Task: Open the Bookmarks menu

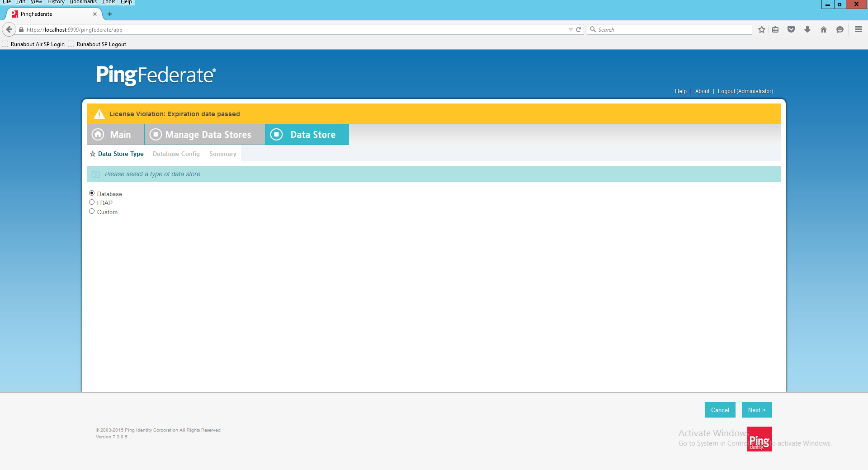Action: pos(83,2)
